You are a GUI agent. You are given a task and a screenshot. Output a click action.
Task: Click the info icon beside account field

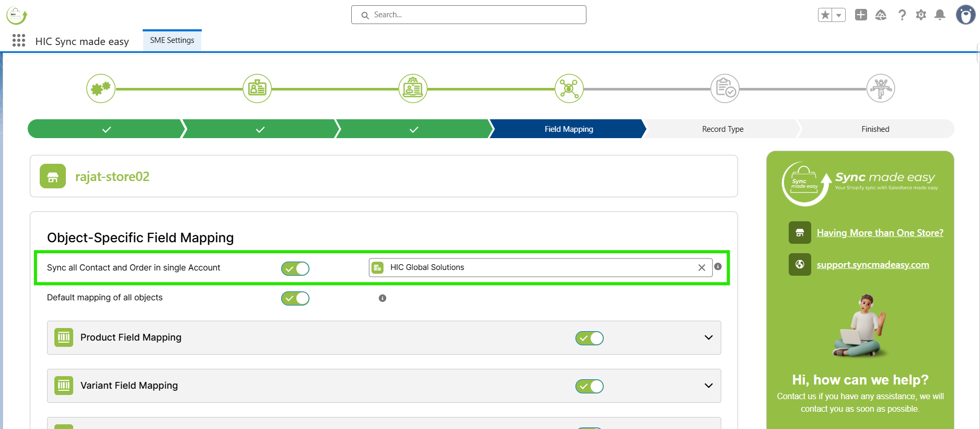(718, 267)
